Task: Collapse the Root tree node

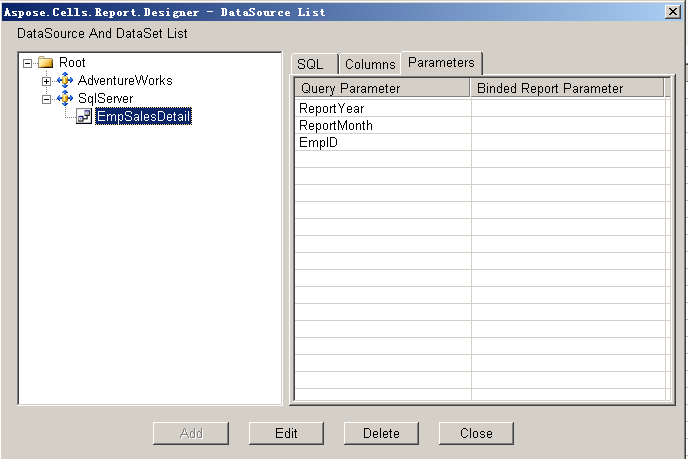Action: coord(28,64)
